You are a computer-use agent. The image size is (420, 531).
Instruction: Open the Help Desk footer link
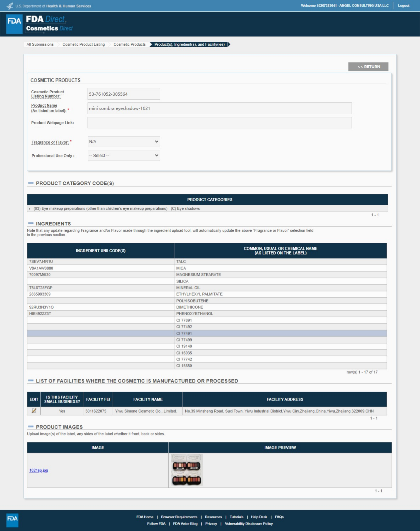tap(259, 517)
